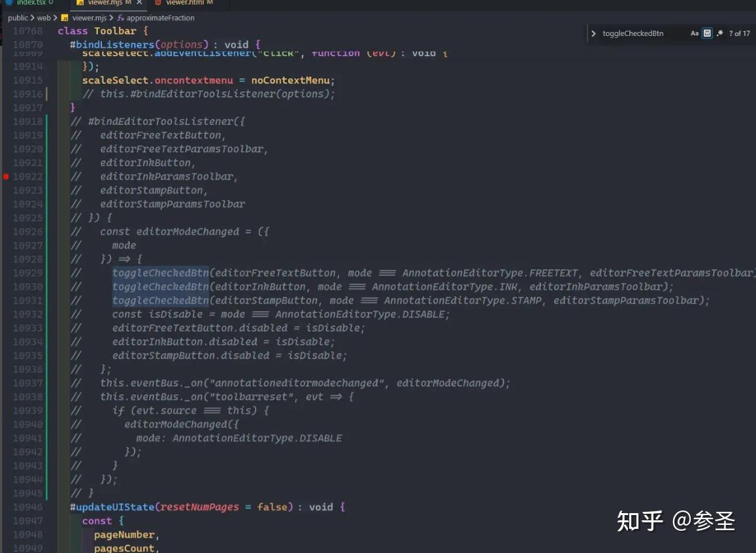Click line number 10946 in the gutter
This screenshot has height=553, width=756.
click(26, 507)
